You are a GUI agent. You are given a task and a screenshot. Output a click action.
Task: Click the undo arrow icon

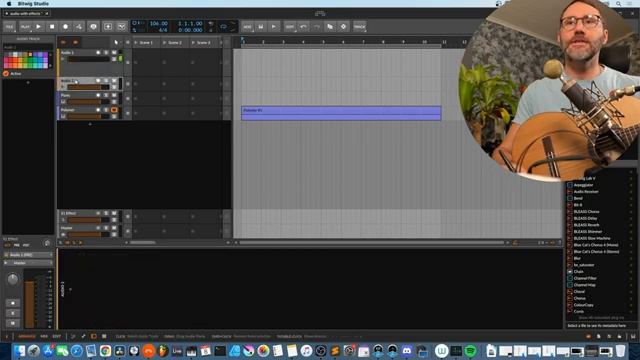(303, 27)
